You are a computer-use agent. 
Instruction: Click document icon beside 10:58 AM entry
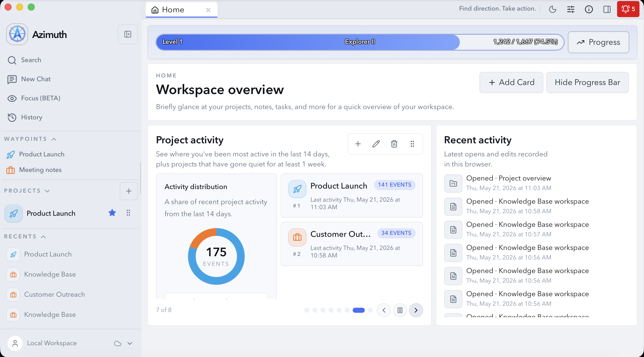click(453, 207)
